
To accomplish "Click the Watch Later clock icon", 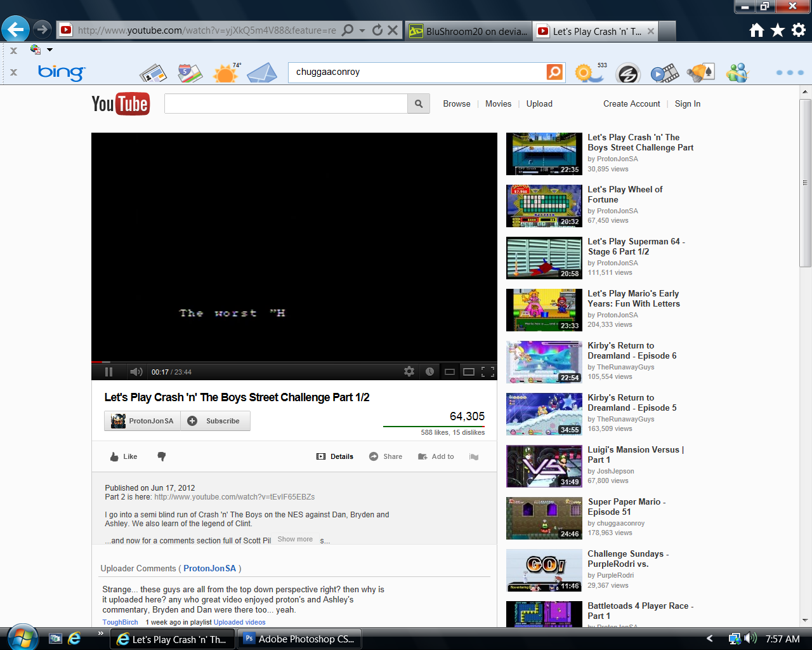I will [x=429, y=371].
